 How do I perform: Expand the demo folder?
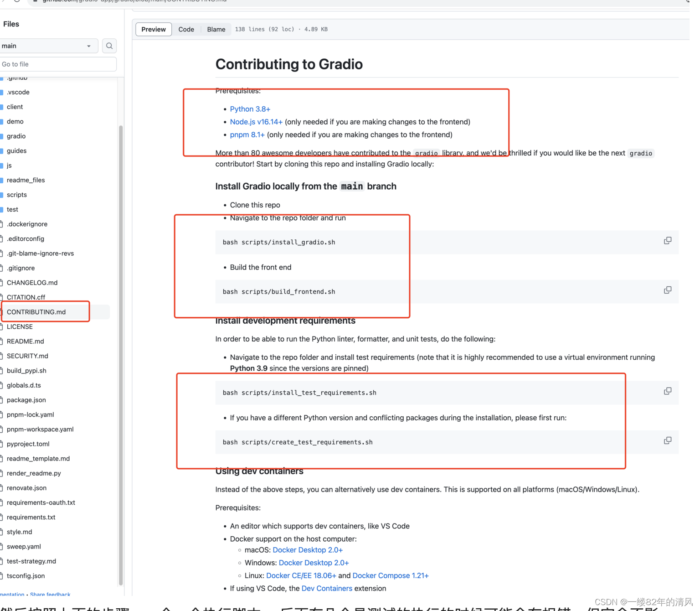pyautogui.click(x=15, y=121)
